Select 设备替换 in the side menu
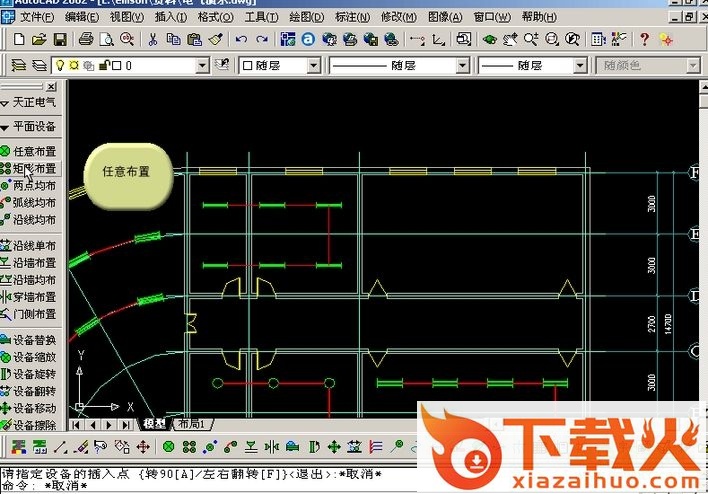This screenshot has width=708, height=494. [x=29, y=340]
